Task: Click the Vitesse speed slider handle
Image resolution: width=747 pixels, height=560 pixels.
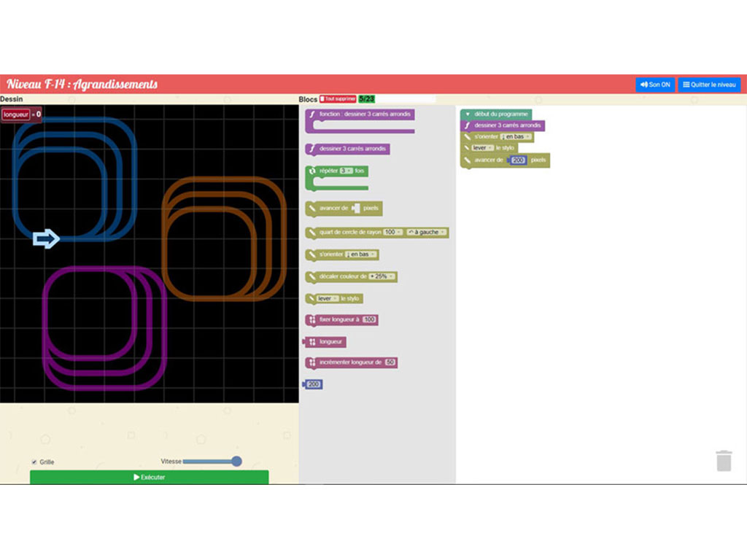Action: click(x=236, y=461)
